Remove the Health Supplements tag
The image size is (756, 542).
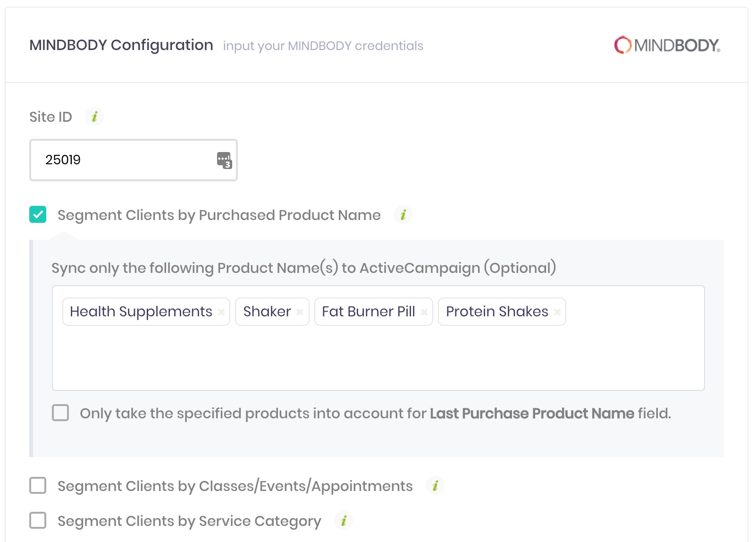point(221,312)
